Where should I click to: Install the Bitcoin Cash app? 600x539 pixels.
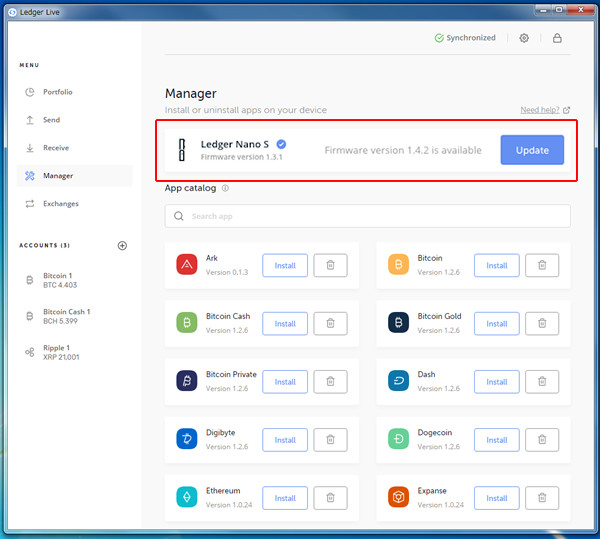(x=285, y=323)
